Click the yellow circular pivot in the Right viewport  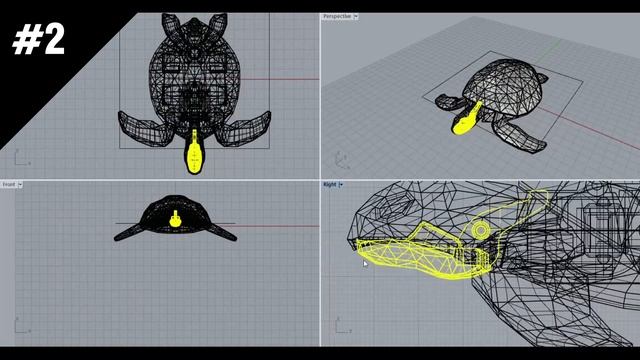pos(481,230)
